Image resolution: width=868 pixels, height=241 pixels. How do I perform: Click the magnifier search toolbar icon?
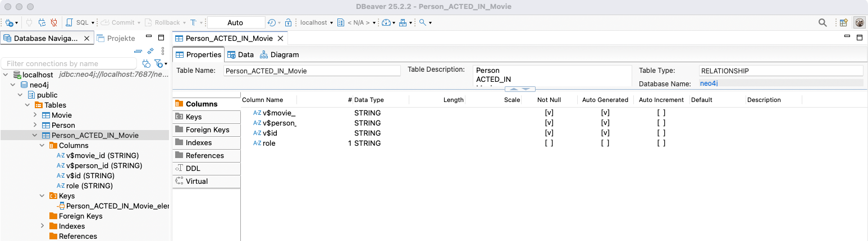(x=422, y=23)
